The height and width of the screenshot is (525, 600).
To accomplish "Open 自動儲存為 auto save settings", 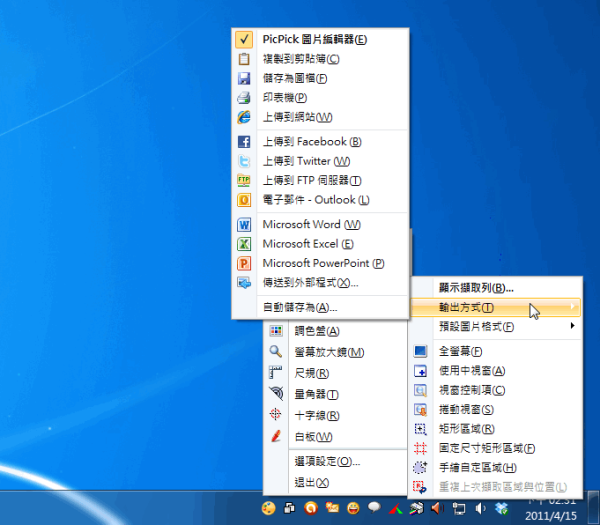I will (x=299, y=307).
